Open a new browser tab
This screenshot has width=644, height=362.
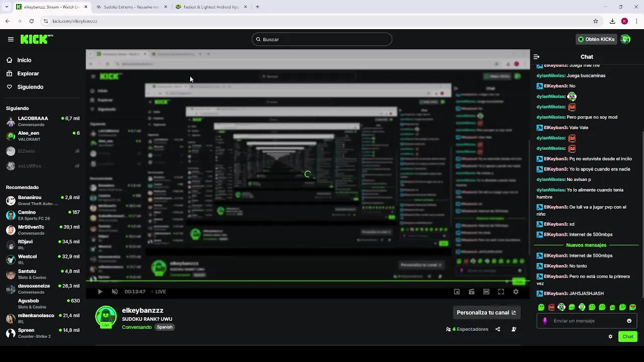pyautogui.click(x=258, y=7)
